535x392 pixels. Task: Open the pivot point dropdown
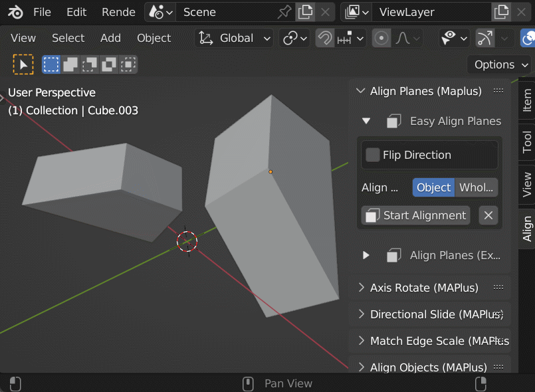[x=295, y=38]
